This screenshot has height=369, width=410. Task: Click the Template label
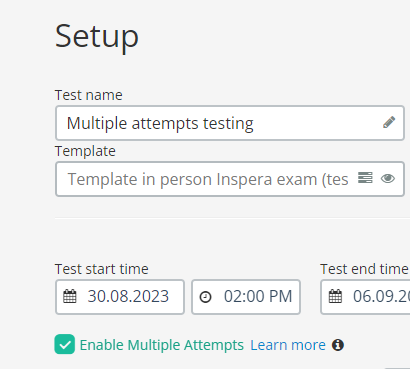point(85,151)
